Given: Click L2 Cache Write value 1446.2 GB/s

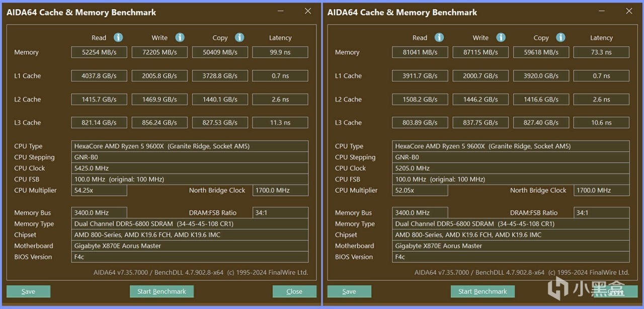Looking at the screenshot, I should 480,99.
